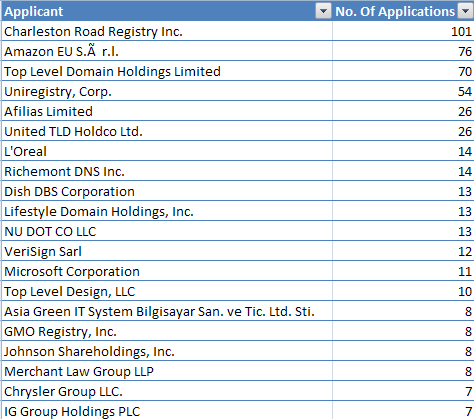This screenshot has width=474, height=419.
Task: Select the value 54 cell
Action: (403, 91)
